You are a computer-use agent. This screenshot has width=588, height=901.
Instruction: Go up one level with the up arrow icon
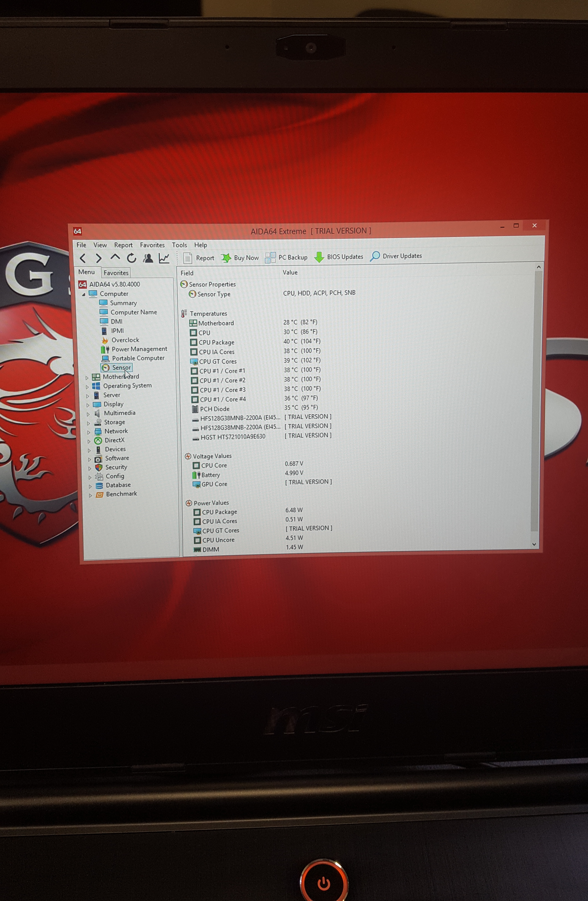coord(115,257)
